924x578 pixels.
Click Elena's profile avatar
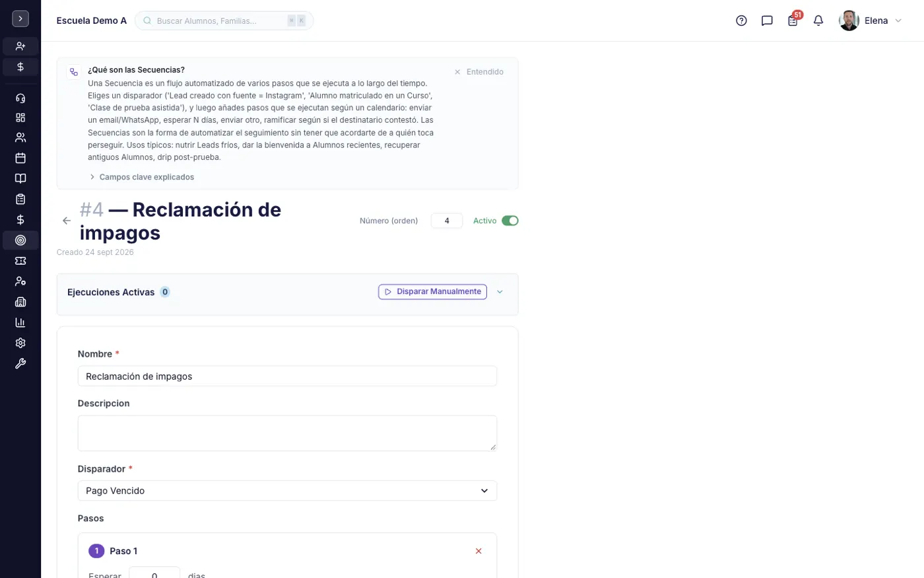[x=849, y=20]
